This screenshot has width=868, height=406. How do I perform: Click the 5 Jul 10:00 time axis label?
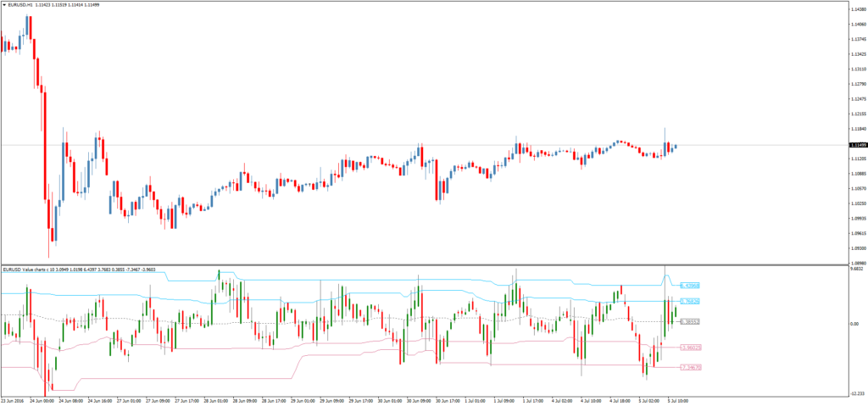point(676,399)
